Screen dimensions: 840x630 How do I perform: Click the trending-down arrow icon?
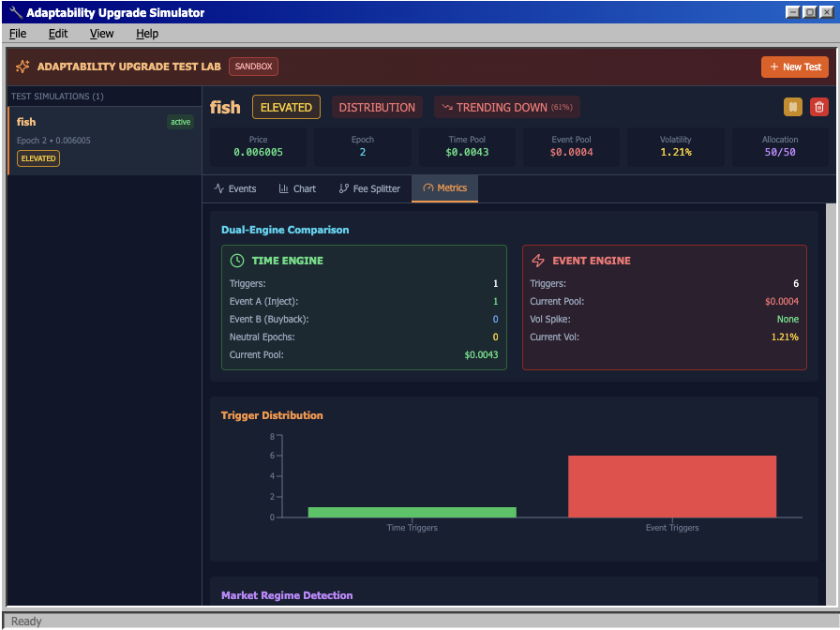pos(447,107)
